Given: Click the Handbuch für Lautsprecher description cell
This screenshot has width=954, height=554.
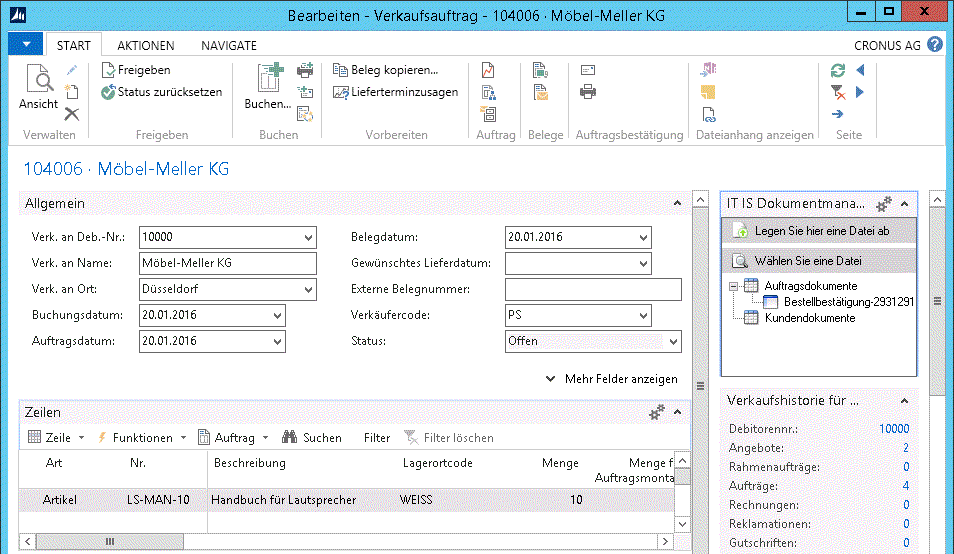Looking at the screenshot, I should point(284,500).
